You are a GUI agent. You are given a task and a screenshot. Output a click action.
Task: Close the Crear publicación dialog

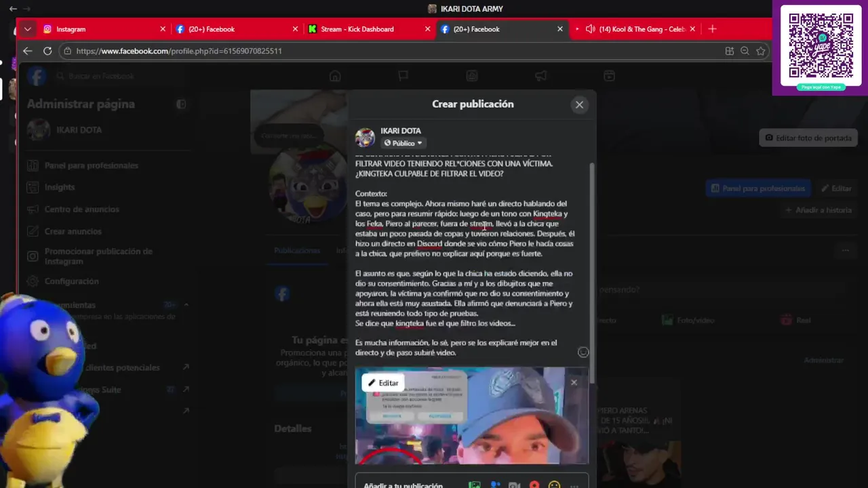tap(579, 104)
